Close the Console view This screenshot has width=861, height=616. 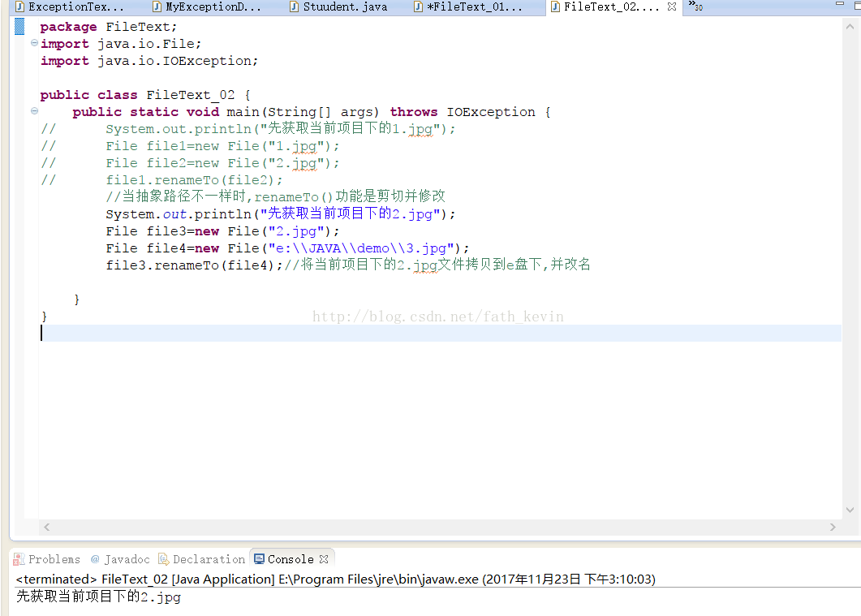[324, 559]
